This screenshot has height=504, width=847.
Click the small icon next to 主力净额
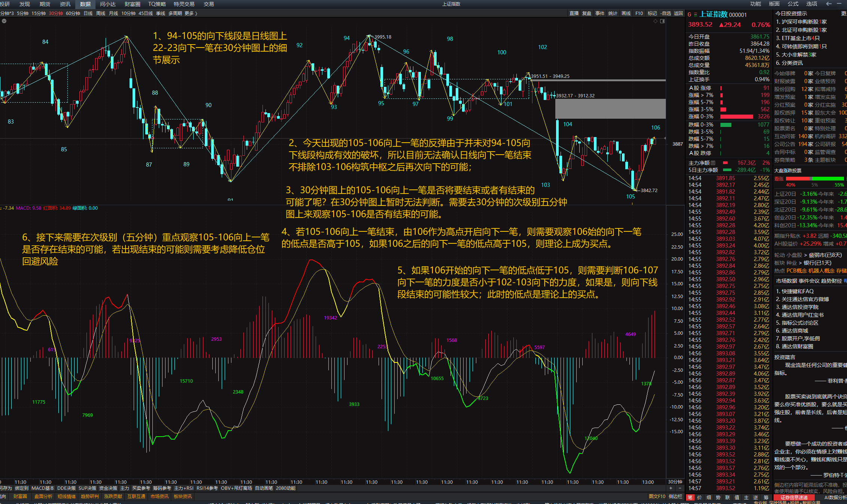click(x=713, y=163)
